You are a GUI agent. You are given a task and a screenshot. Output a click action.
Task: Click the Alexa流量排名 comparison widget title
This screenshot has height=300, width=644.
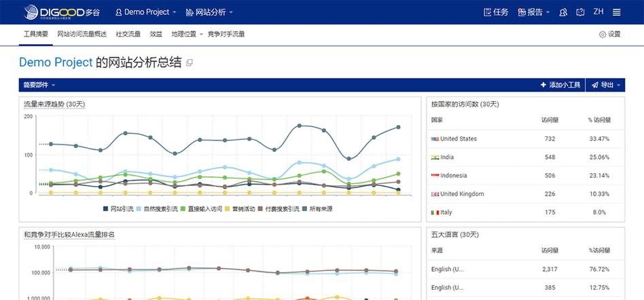point(69,235)
